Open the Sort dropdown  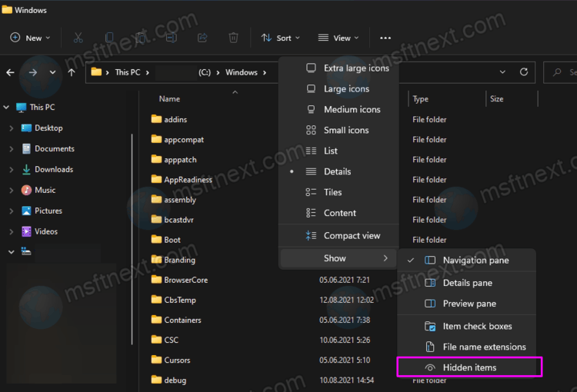point(280,38)
